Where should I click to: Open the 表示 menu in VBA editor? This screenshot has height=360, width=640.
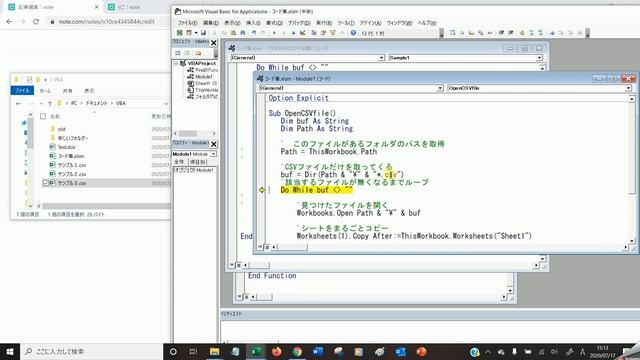232,23
